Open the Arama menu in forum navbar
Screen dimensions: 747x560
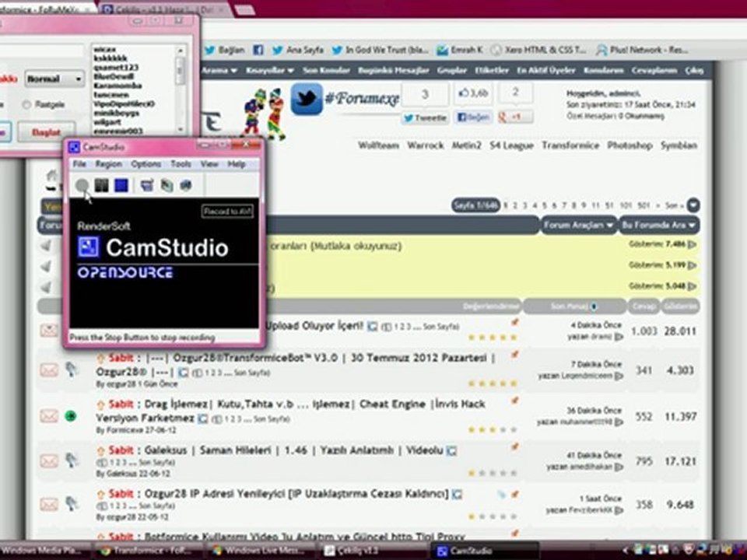(219, 71)
